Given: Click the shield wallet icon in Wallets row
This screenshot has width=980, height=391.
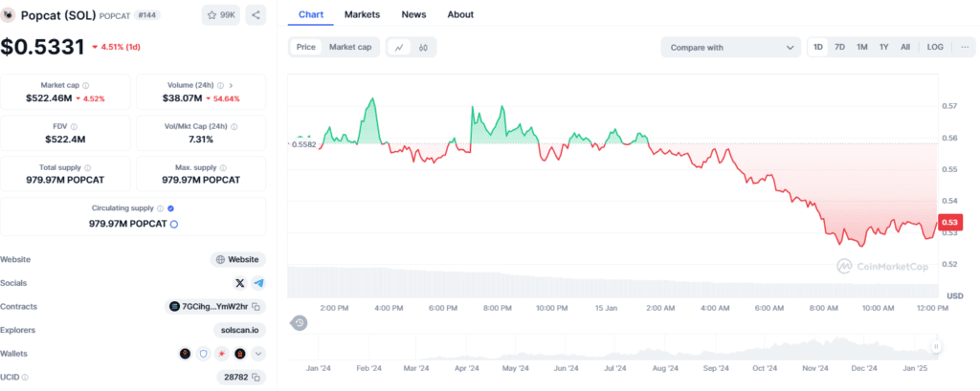Looking at the screenshot, I should 203,354.
